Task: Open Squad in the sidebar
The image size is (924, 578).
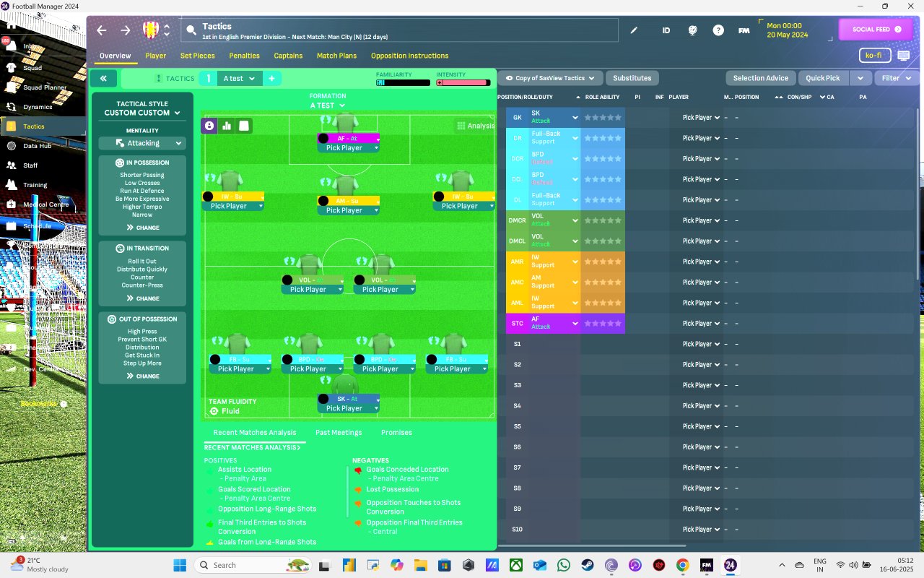Action: click(x=32, y=68)
